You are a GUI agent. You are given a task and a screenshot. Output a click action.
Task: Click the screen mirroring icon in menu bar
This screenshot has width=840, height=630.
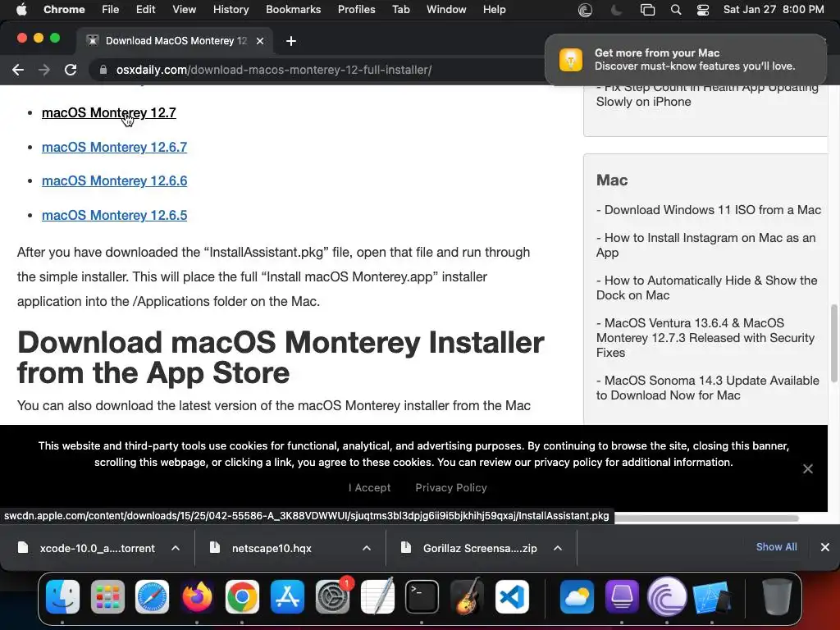(x=648, y=10)
